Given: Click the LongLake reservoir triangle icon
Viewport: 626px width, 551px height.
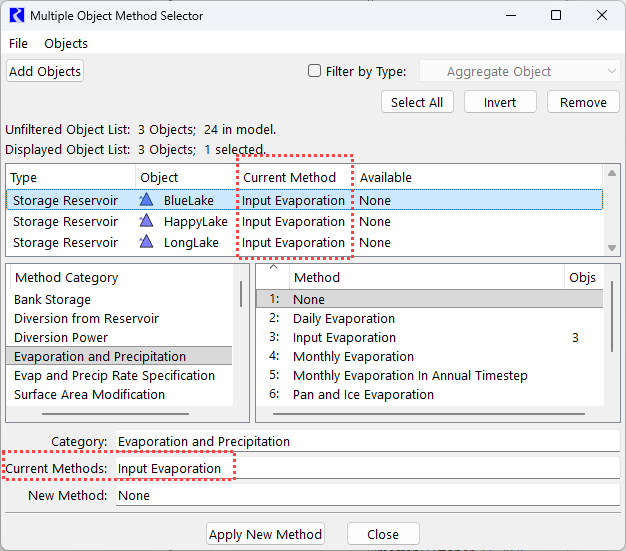Looking at the screenshot, I should click(147, 242).
